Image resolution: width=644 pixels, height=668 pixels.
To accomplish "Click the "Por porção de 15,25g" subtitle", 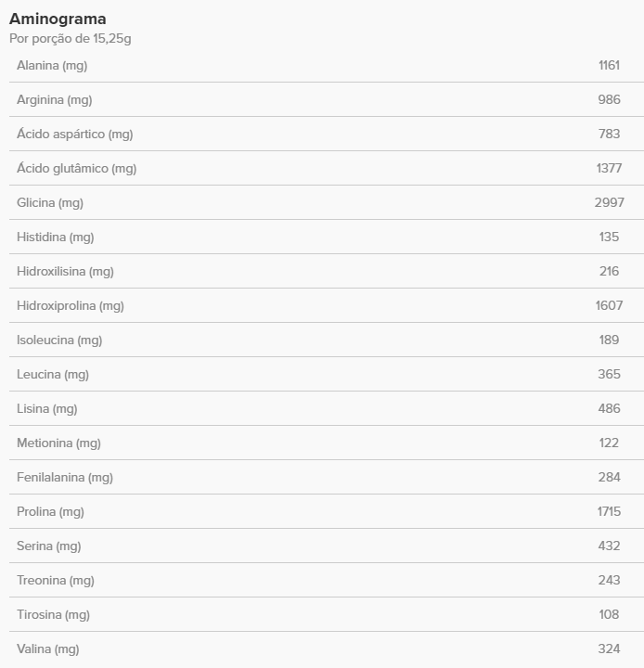I will (x=71, y=38).
